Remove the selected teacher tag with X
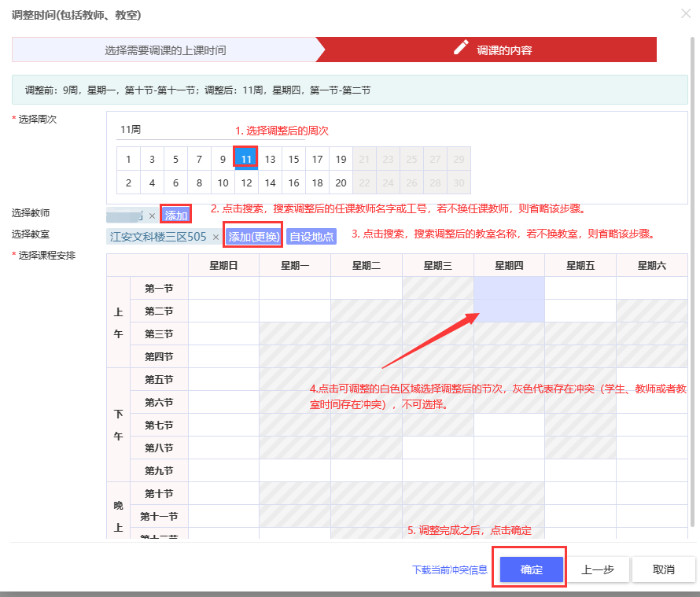Image resolution: width=700 pixels, height=597 pixels. (152, 216)
